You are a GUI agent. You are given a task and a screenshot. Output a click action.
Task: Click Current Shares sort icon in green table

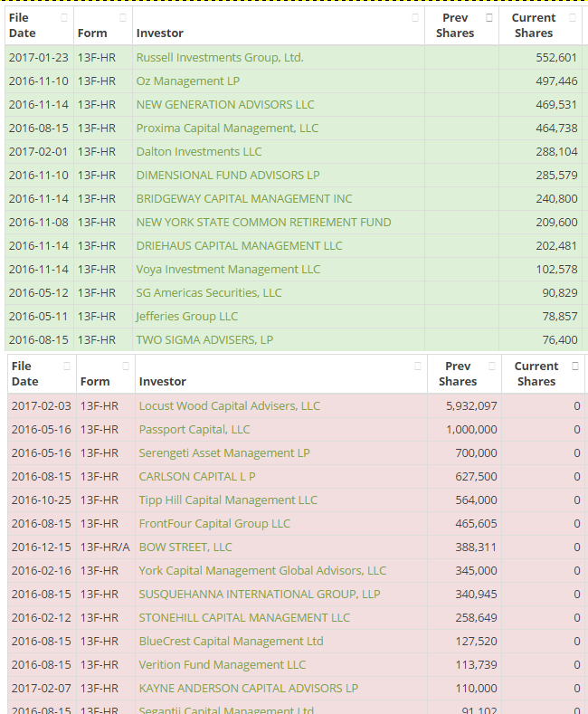point(573,18)
